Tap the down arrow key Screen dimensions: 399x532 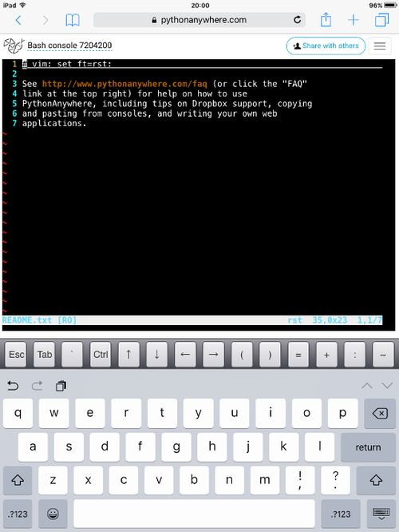coord(157,355)
